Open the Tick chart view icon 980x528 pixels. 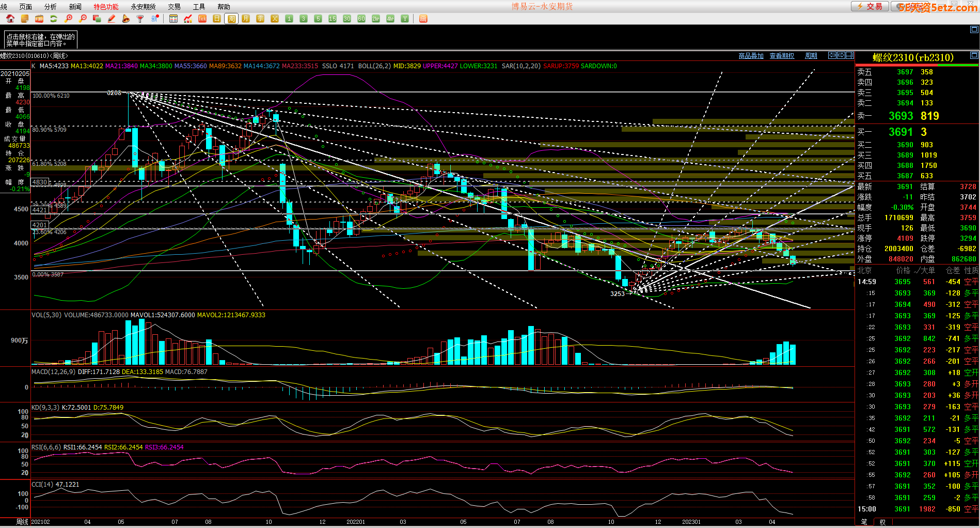click(x=202, y=19)
